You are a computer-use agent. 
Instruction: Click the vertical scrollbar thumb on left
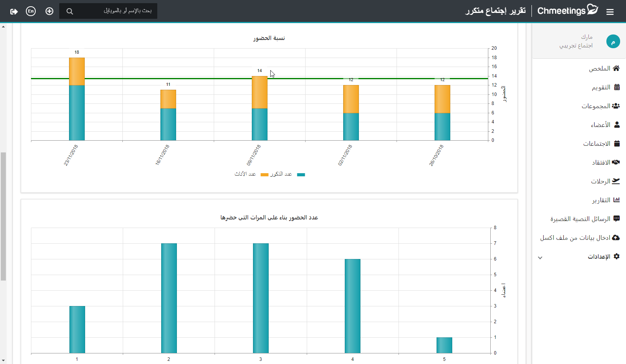coord(3,216)
